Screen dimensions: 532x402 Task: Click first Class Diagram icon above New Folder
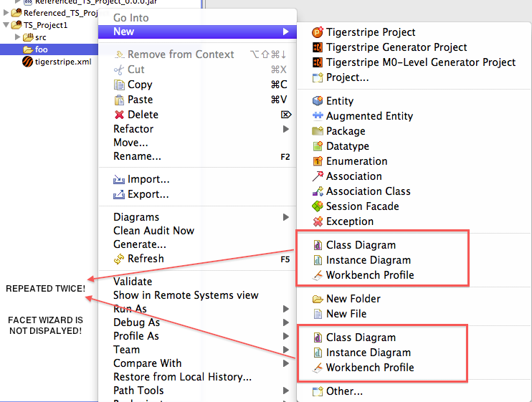(x=318, y=245)
